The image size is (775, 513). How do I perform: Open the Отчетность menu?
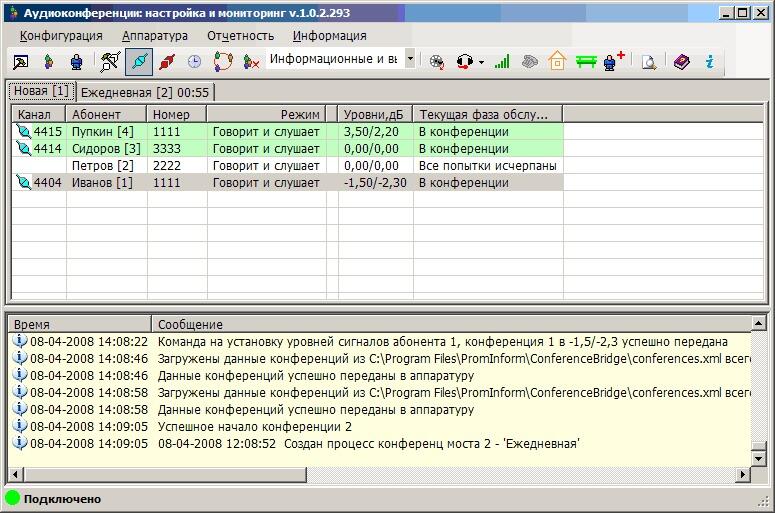click(240, 36)
